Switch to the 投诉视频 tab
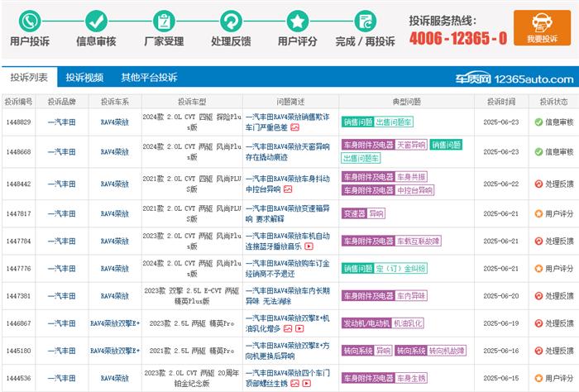The image size is (579, 392). (x=84, y=77)
